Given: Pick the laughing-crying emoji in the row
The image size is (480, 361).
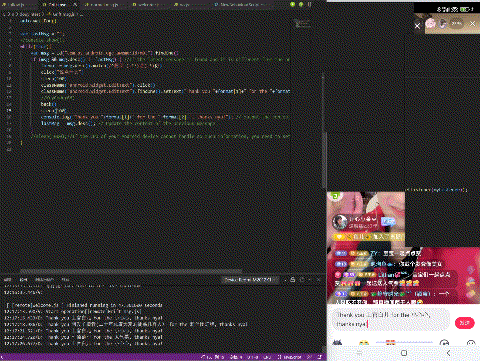Looking at the screenshot, I should (364, 343).
